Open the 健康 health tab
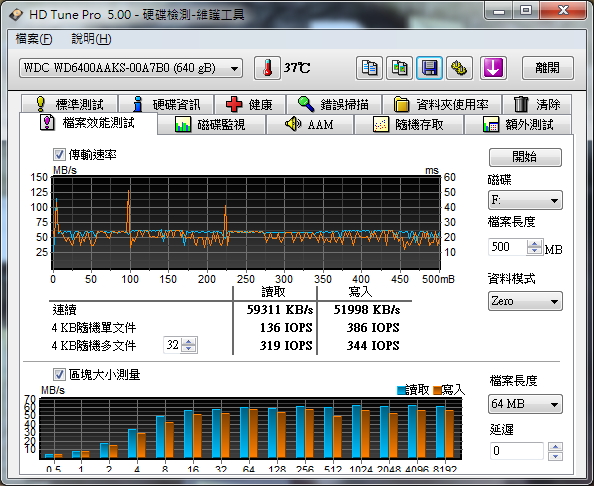This screenshot has height=486, width=594. [250, 104]
